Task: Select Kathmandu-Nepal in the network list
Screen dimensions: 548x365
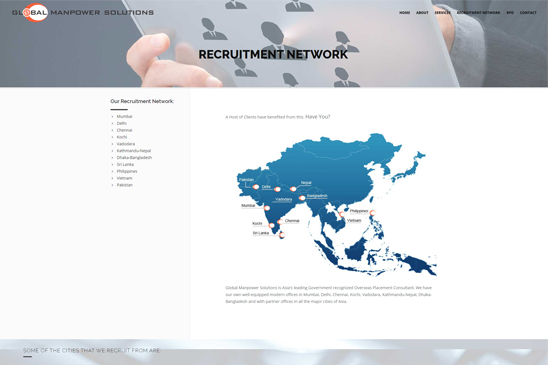Action: (134, 151)
